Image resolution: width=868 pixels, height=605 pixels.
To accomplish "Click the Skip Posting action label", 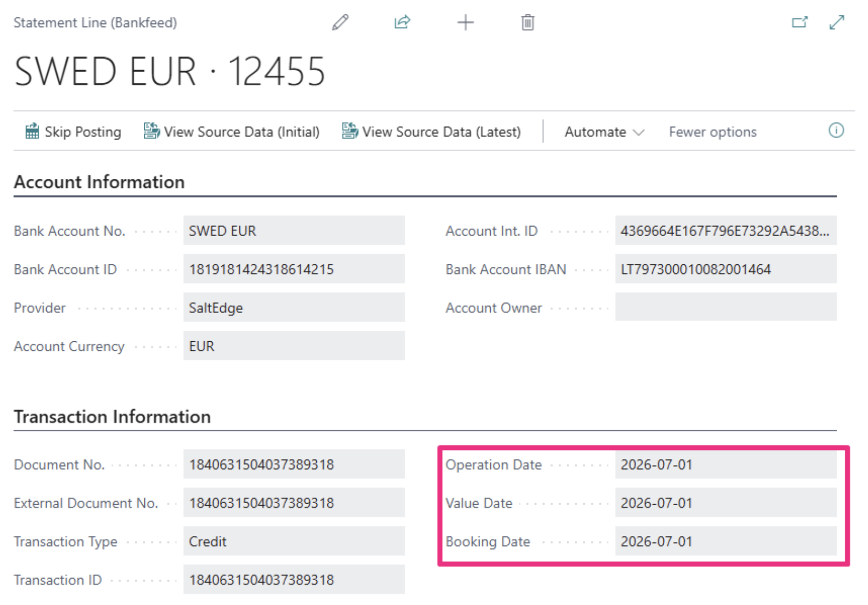I will tap(83, 132).
